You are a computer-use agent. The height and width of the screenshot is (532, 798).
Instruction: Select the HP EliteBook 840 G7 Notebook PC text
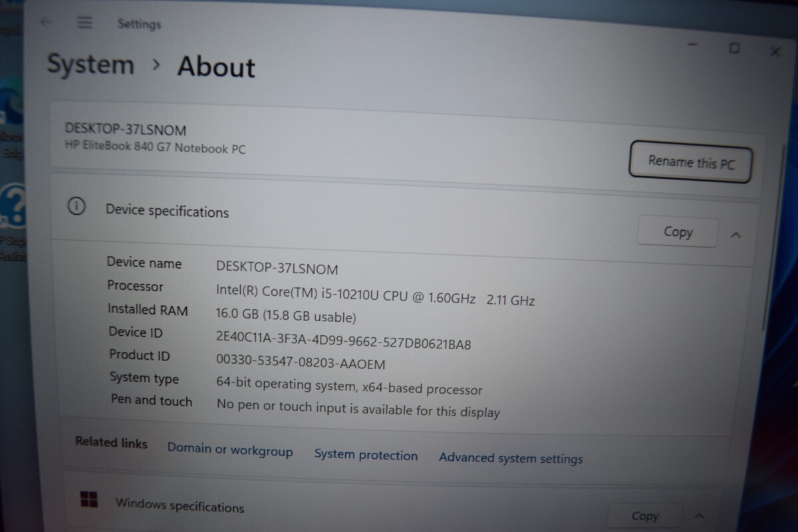click(x=155, y=146)
